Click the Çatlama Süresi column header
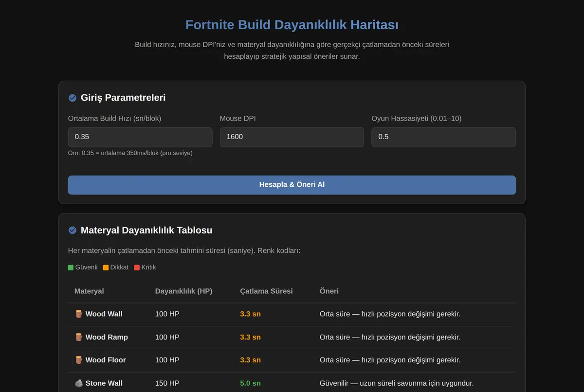584x392 pixels. (266, 291)
